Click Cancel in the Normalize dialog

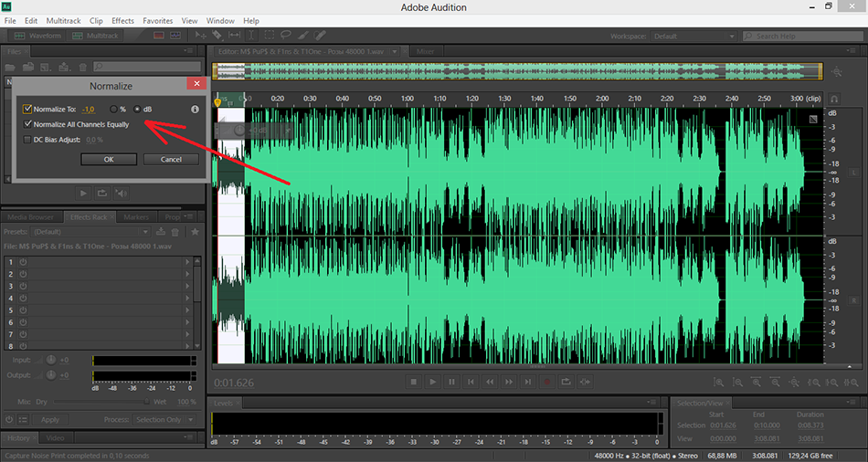pyautogui.click(x=171, y=159)
